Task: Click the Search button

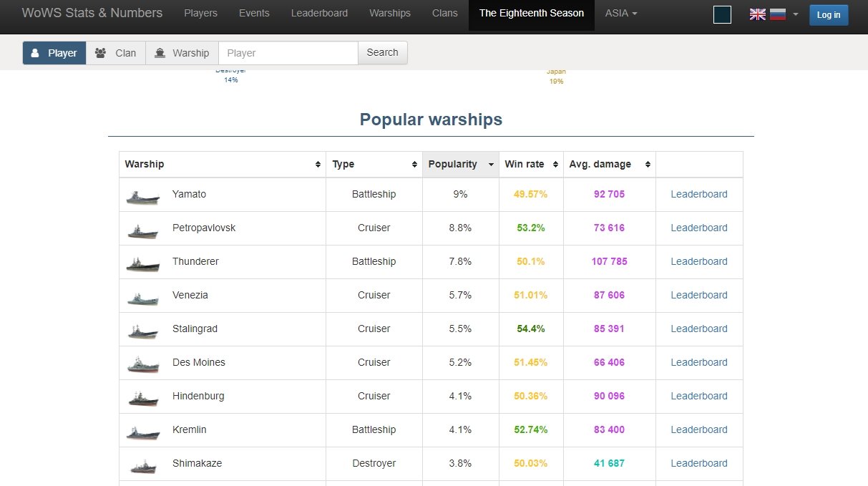Action: tap(383, 52)
